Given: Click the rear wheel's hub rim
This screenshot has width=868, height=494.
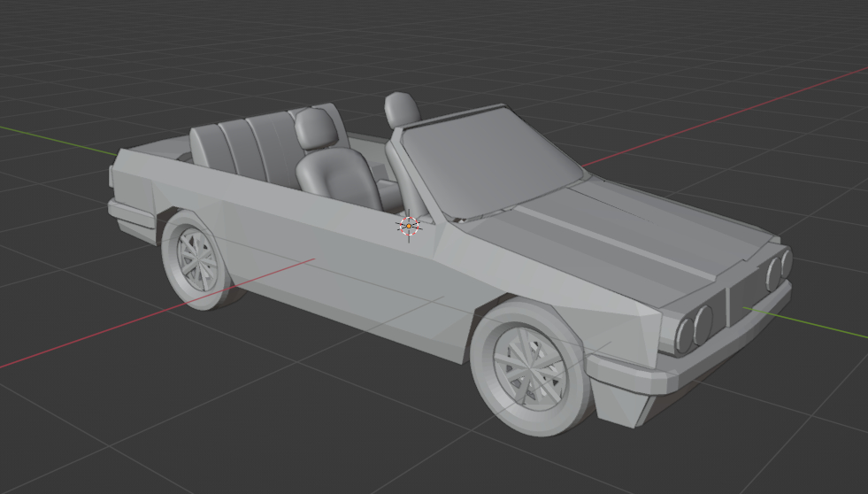Looking at the screenshot, I should pyautogui.click(x=198, y=257).
